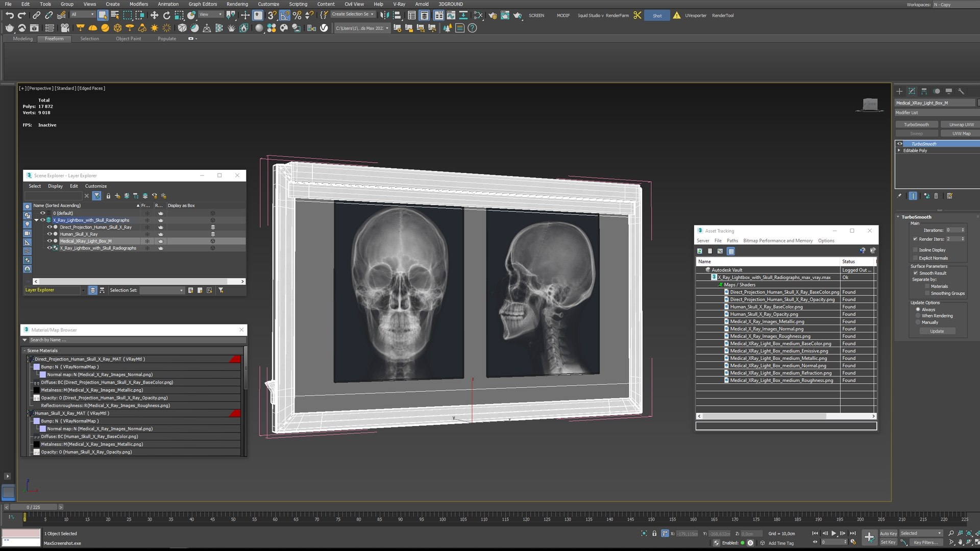The height and width of the screenshot is (551, 980).
Task: Click Configure Modifier Sets icon
Action: (949, 196)
